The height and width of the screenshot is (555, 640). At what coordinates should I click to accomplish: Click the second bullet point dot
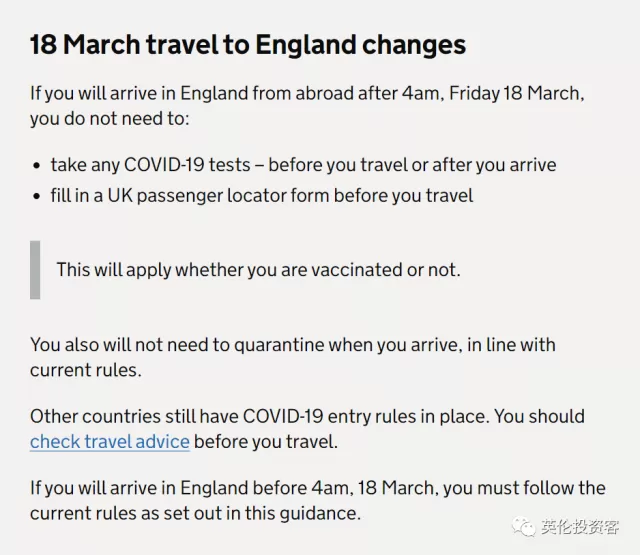point(37,196)
